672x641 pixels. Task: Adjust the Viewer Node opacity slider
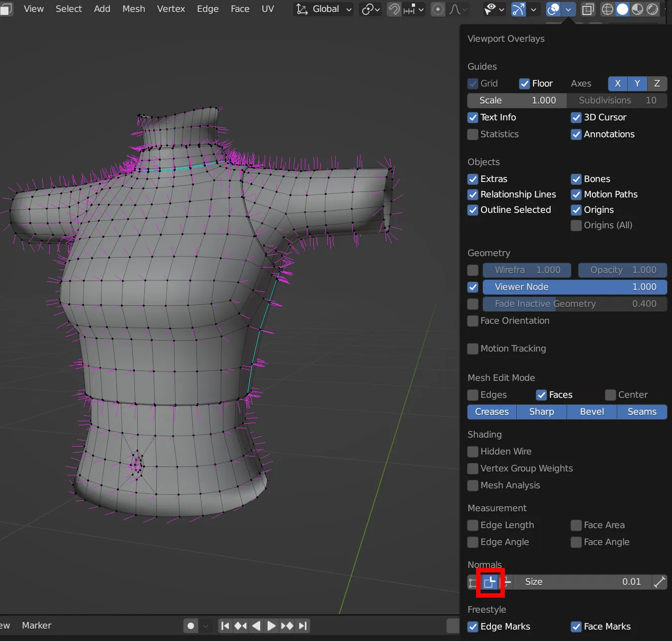point(575,287)
